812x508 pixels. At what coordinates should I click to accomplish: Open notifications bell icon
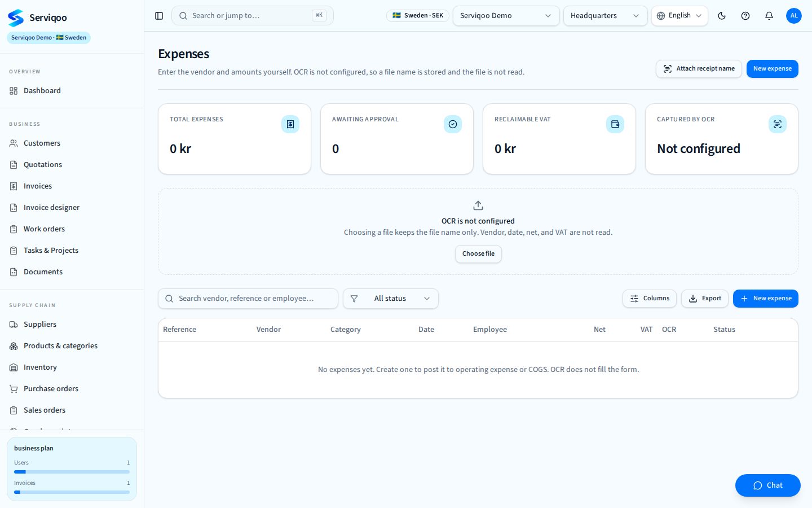coord(769,16)
